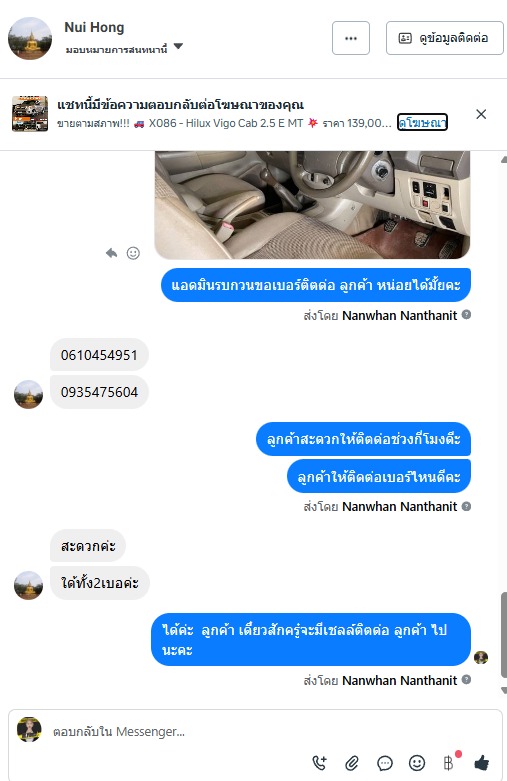The image size is (507, 781).
Task: Reply to the car interior photo message
Action: point(112,253)
